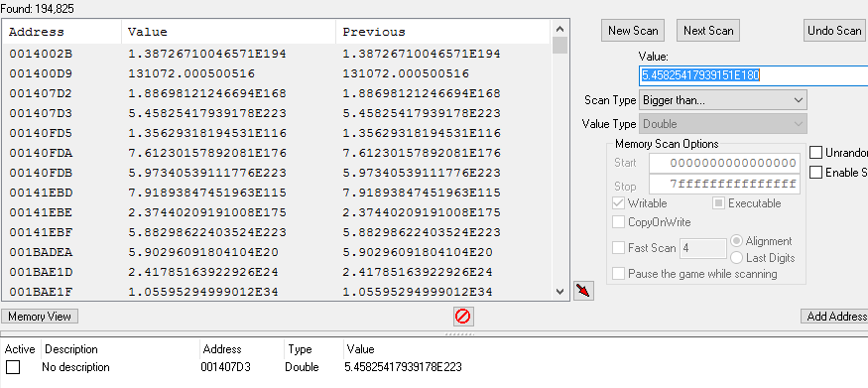This screenshot has width=868, height=388.
Task: Click the Undo Scan button
Action: 835,31
